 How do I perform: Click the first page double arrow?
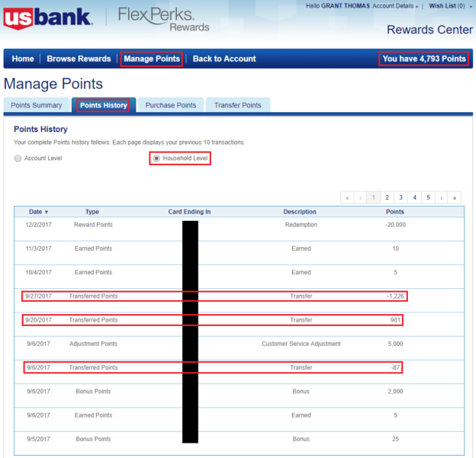click(348, 197)
